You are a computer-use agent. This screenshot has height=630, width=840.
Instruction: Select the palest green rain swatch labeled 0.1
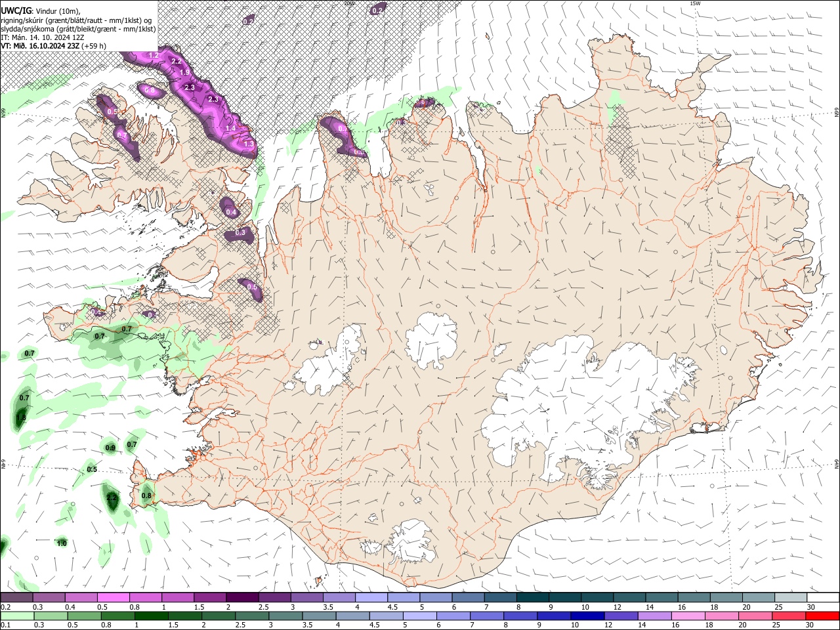point(16,616)
